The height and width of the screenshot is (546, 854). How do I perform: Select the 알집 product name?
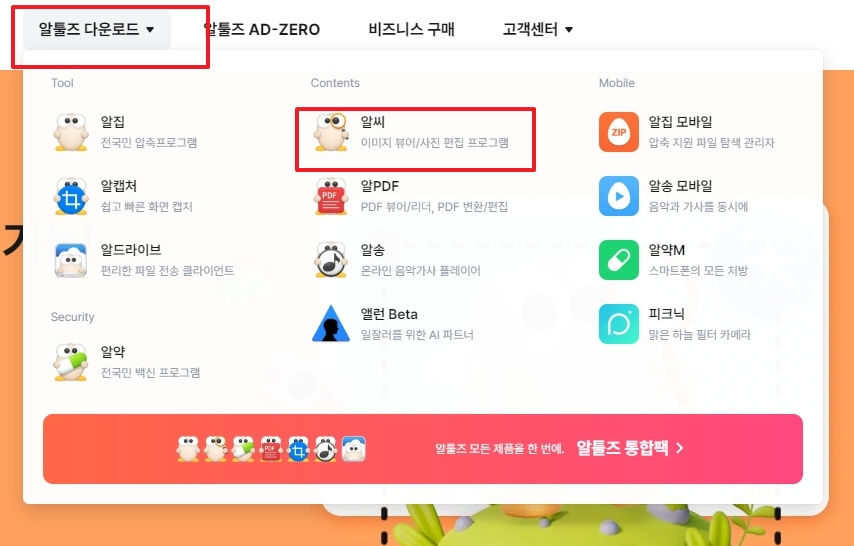coord(113,122)
